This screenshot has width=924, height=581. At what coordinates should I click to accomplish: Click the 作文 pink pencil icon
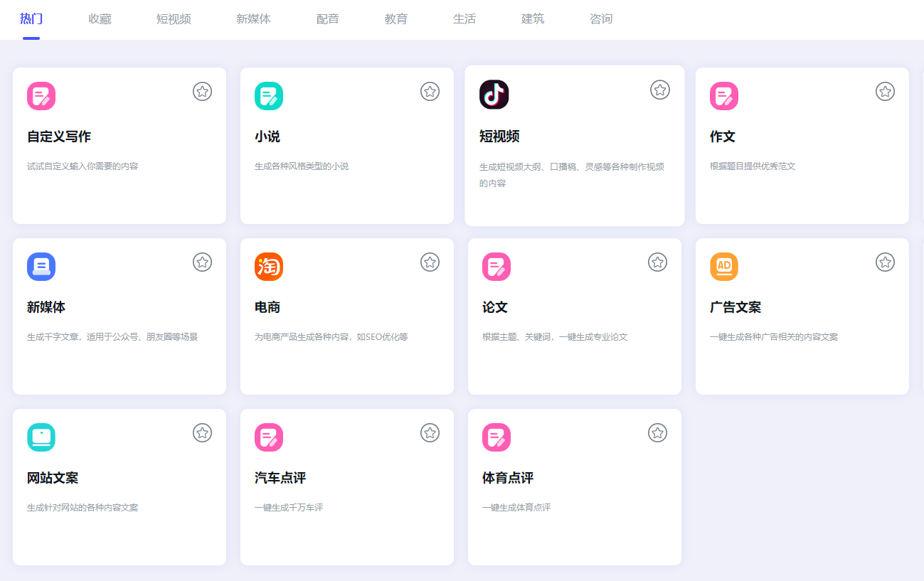tap(723, 95)
